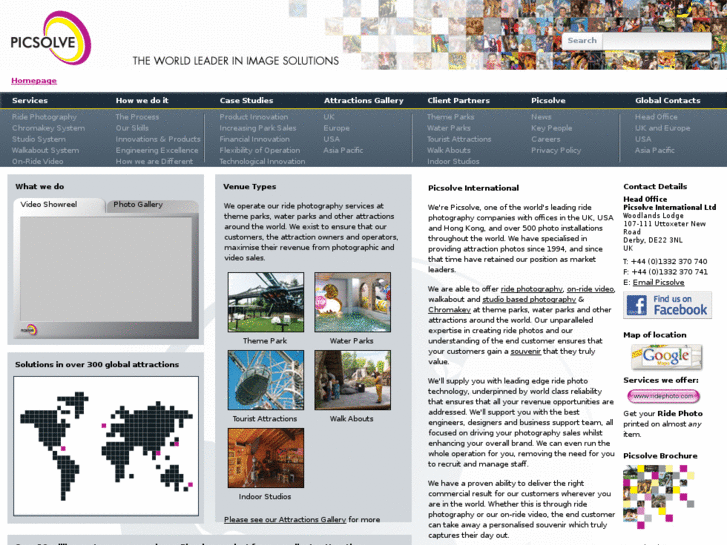Open the Chromakey System link

coord(48,128)
